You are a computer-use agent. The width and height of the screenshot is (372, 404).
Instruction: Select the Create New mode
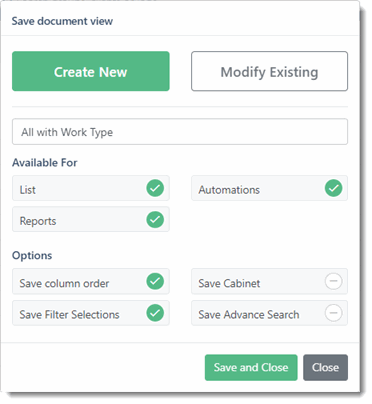[x=91, y=71]
